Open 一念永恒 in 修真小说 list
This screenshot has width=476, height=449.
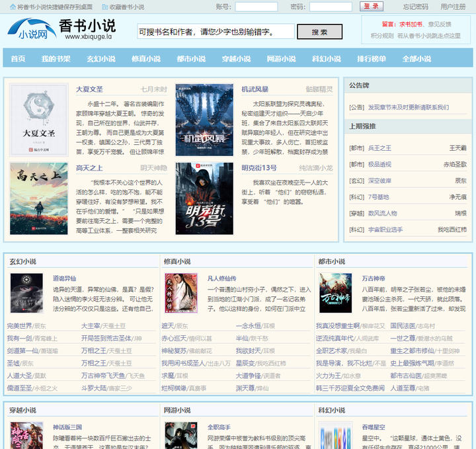[248, 326]
